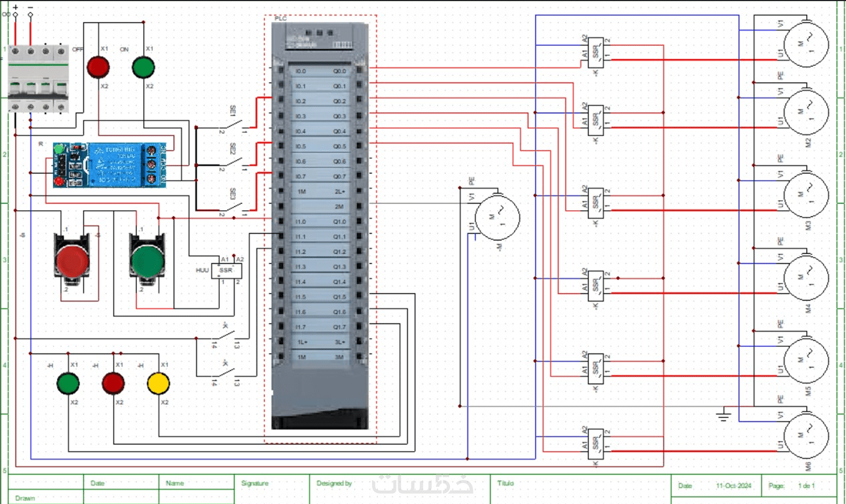
Task: Select the HUU SSR block
Action: 226,271
